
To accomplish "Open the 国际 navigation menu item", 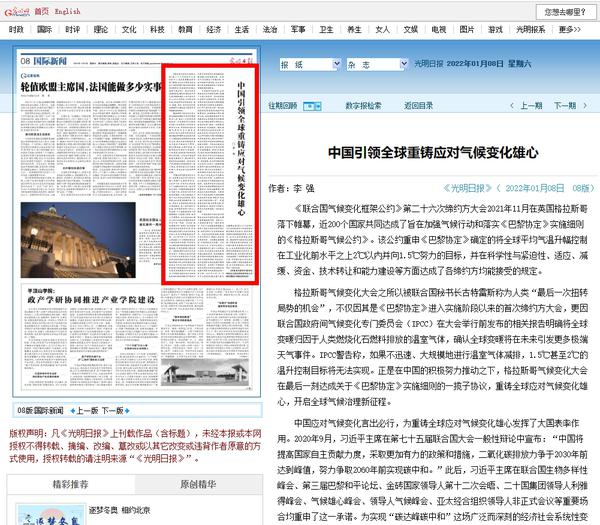I will [x=44, y=30].
